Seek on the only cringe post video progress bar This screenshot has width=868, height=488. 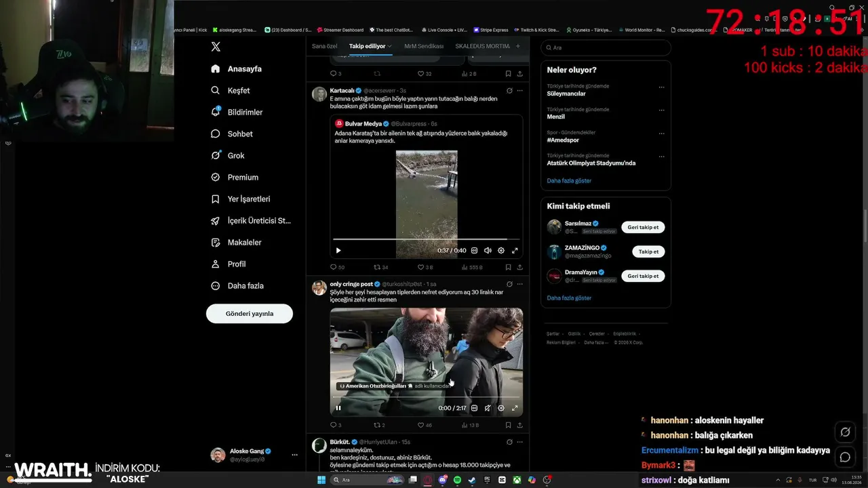tap(427, 397)
